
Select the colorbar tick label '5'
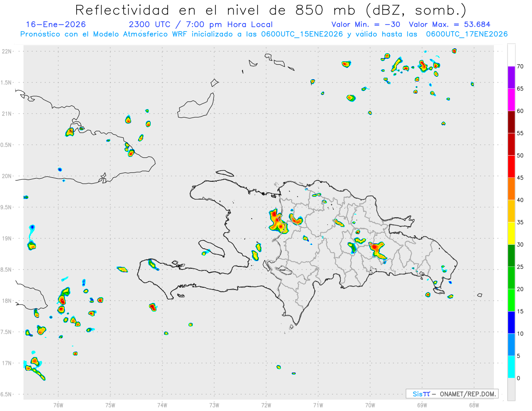[x=518, y=356]
